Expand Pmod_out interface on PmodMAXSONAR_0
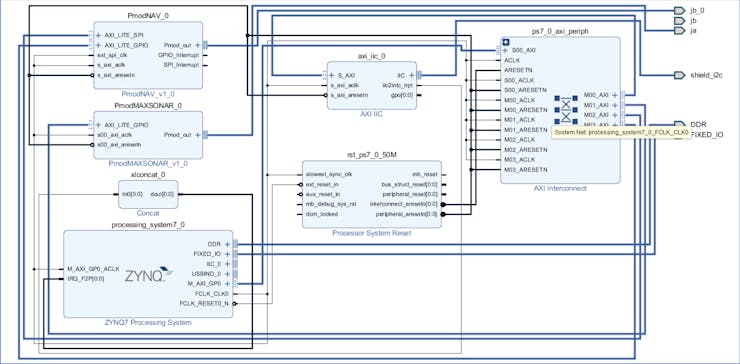The width and height of the screenshot is (740, 364). (x=198, y=135)
